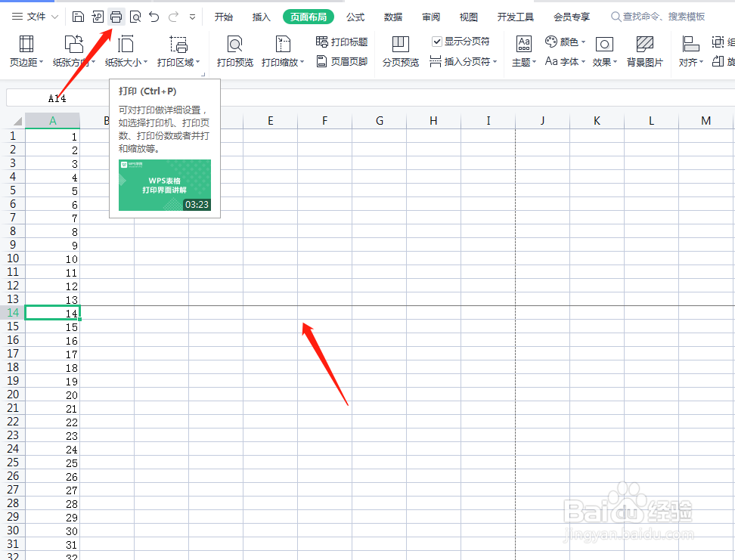Select row 31 header
Viewport: 735px width, 560px height.
click(x=13, y=543)
